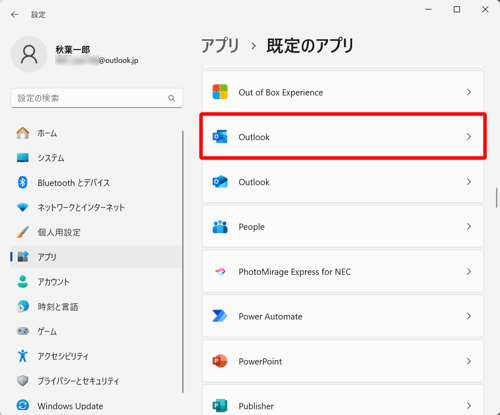The image size is (500, 415).
Task: Click アプリ breadcrumb link
Action: [220, 45]
